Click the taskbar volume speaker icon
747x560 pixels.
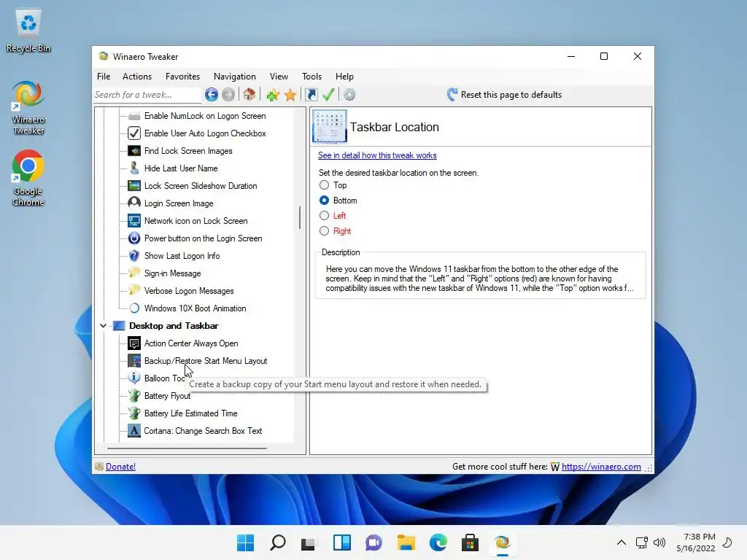coord(659,542)
